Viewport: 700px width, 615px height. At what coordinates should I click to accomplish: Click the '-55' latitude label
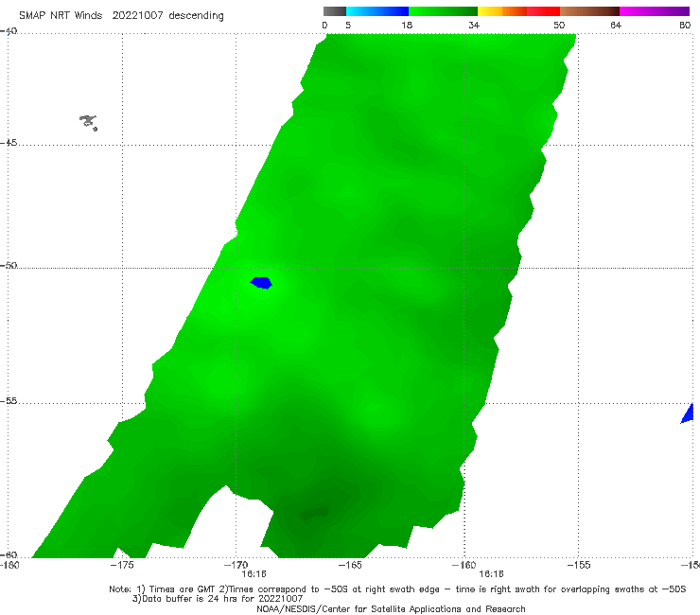tap(9, 401)
